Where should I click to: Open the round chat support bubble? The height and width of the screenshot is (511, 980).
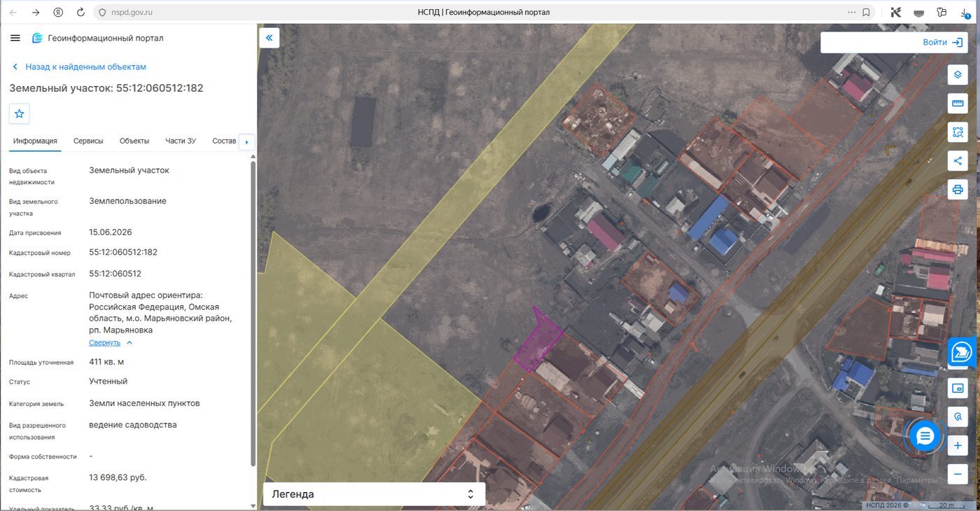(925, 437)
